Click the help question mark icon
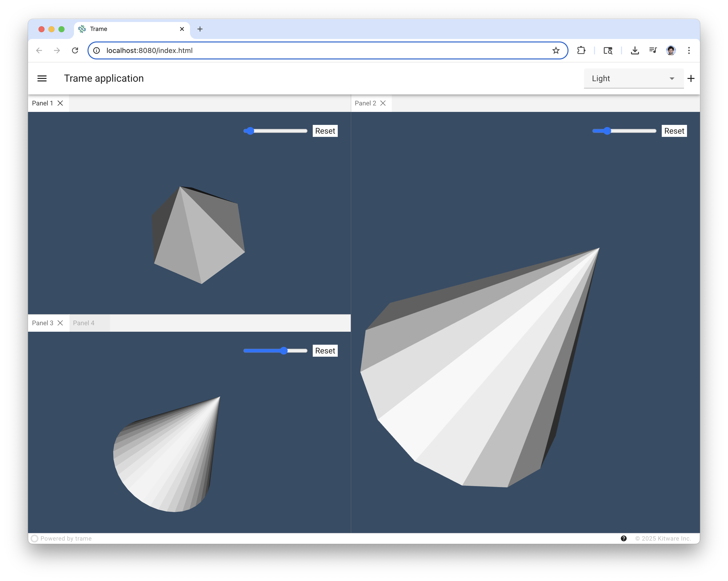This screenshot has width=728, height=581. tap(624, 539)
